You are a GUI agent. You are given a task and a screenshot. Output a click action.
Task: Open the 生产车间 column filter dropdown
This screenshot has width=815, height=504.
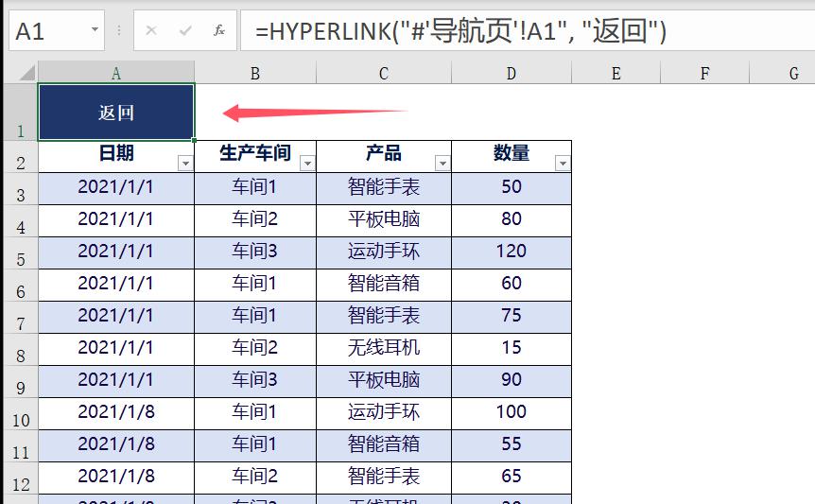[307, 164]
